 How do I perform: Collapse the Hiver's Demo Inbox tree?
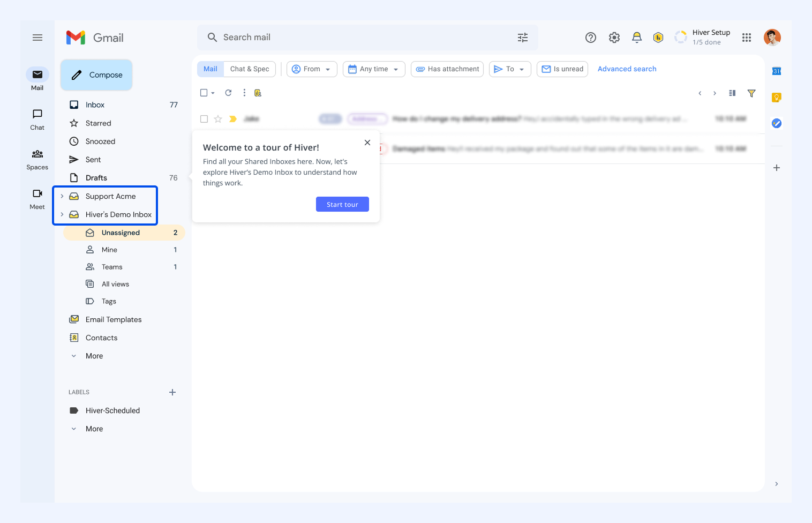coord(62,214)
